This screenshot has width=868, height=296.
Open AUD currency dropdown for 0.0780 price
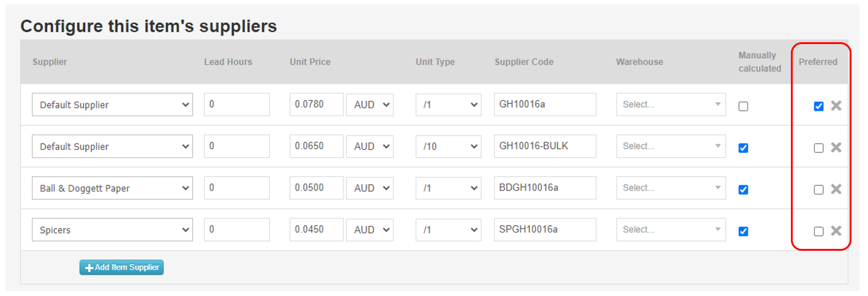pos(370,105)
